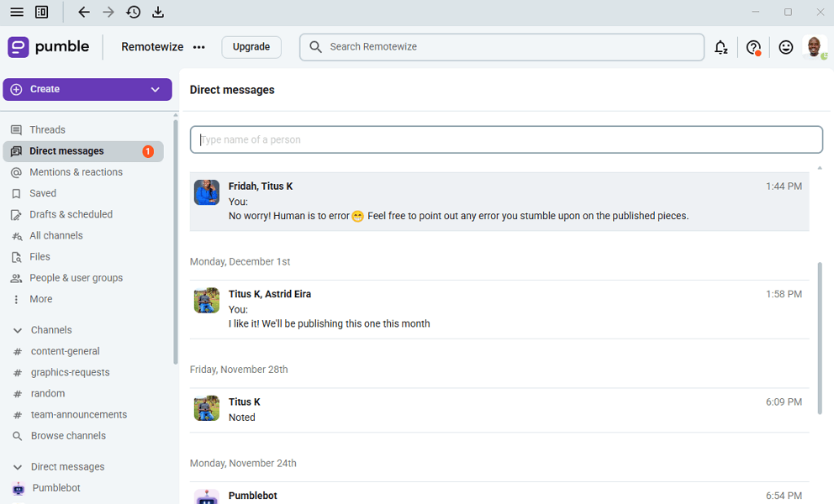Viewport: 834px width, 504px height.
Task: Click the emoji status smiley icon
Action: (786, 48)
